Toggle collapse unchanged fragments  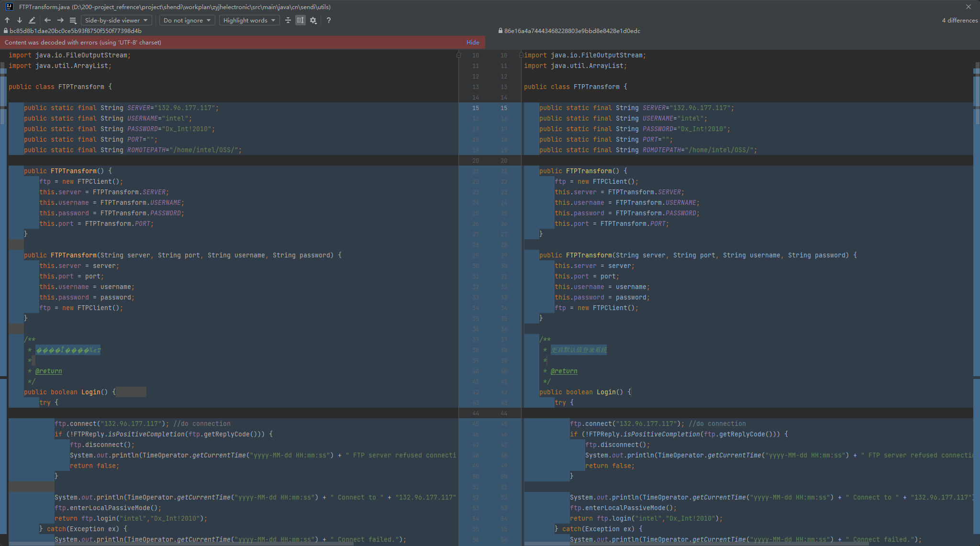tap(288, 20)
